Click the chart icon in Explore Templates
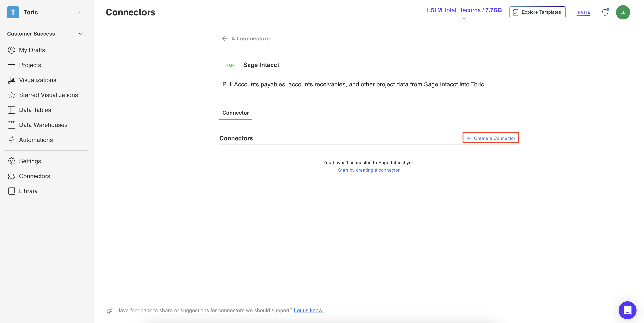 click(515, 12)
